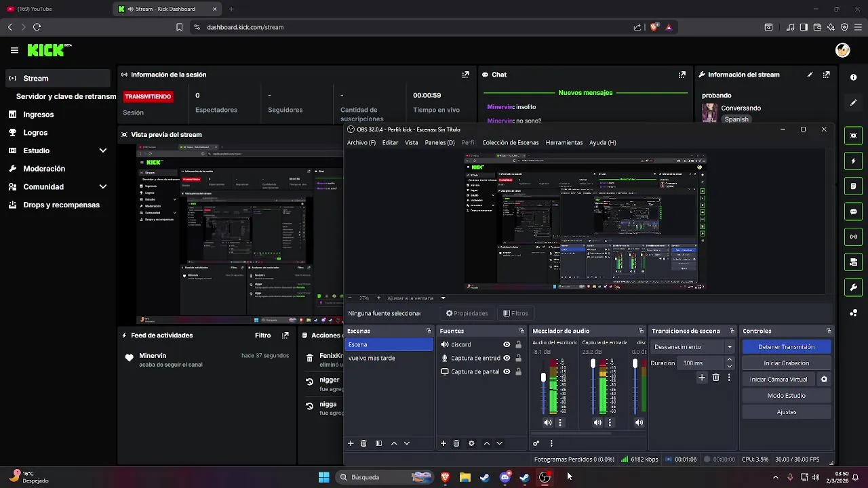868x488 pixels.
Task: Pop out the Chat panel
Action: (682, 75)
